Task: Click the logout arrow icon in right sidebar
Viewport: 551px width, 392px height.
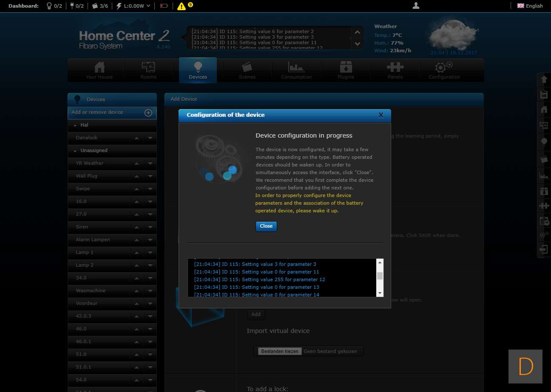Action: (x=544, y=249)
